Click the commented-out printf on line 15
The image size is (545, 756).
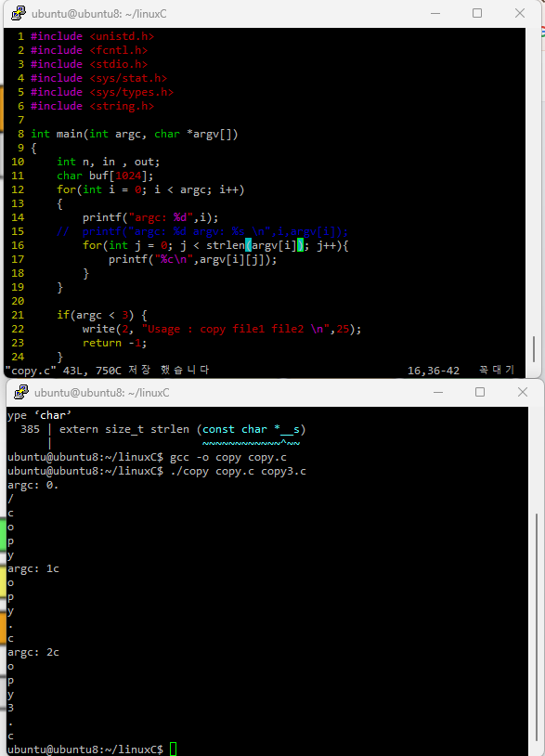click(202, 231)
